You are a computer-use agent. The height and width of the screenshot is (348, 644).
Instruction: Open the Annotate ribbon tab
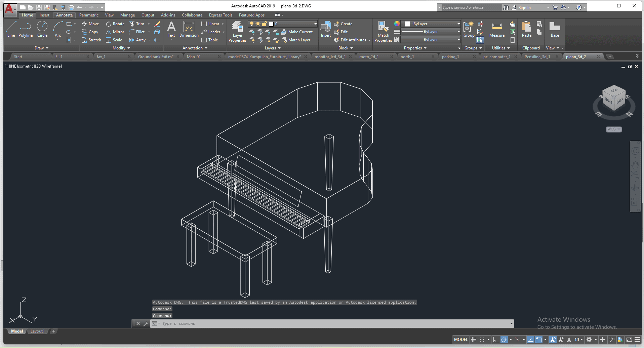[x=64, y=15]
